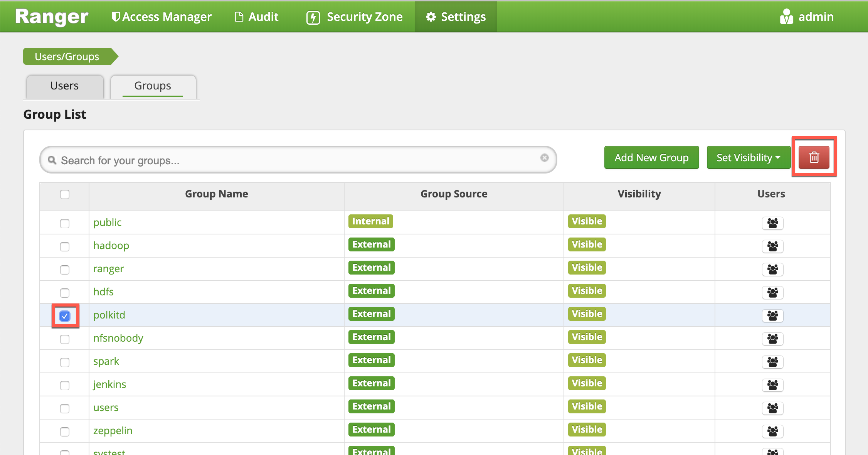Switch to the Users tab
Screen dimensions: 868x455
click(64, 86)
